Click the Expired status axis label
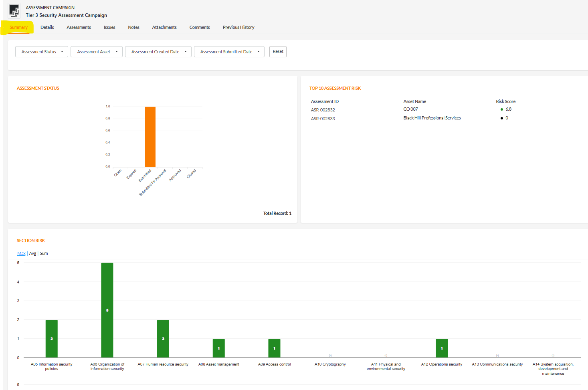Viewport: 588px width, 390px height. pyautogui.click(x=132, y=174)
